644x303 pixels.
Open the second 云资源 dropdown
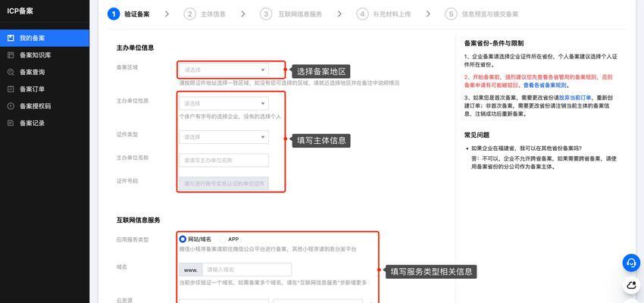point(318,301)
